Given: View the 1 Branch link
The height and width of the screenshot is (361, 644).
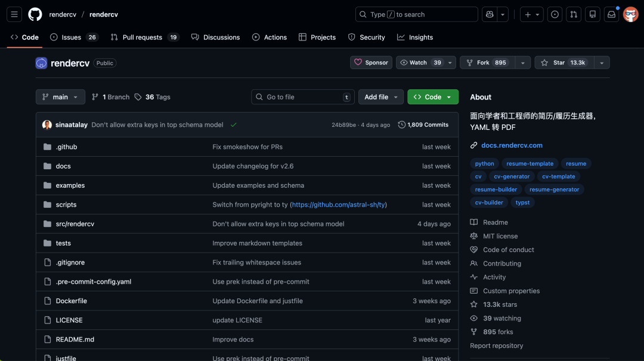Looking at the screenshot, I should click(x=110, y=97).
